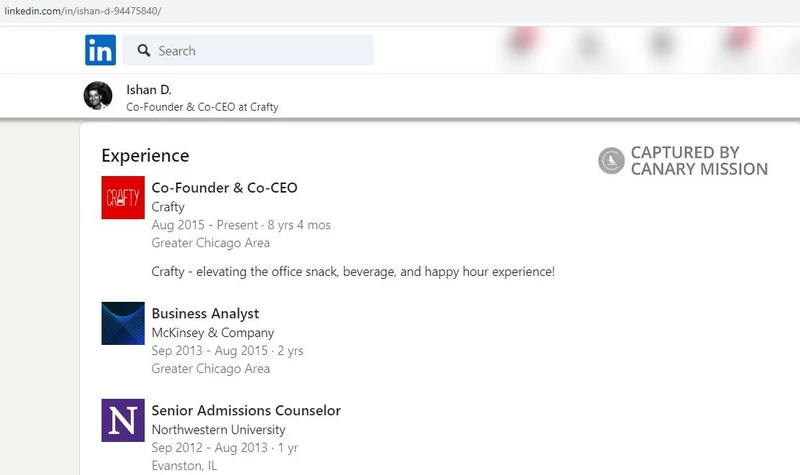The image size is (800, 475).
Task: Click the Experience section heading
Action: tap(145, 155)
